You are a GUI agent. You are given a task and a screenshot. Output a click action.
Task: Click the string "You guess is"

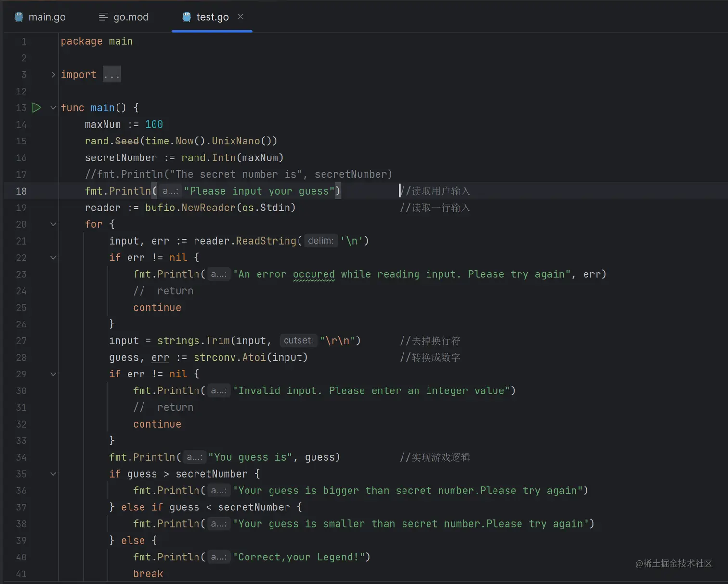[x=251, y=457]
